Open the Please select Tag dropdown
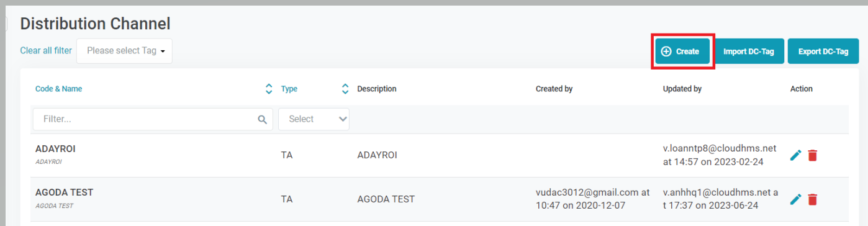This screenshot has width=868, height=226. (124, 51)
